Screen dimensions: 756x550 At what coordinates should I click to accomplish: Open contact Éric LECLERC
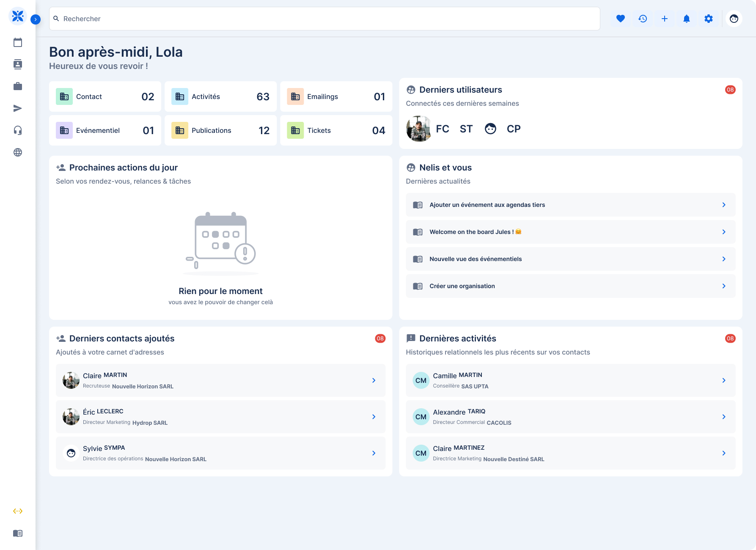(220, 417)
